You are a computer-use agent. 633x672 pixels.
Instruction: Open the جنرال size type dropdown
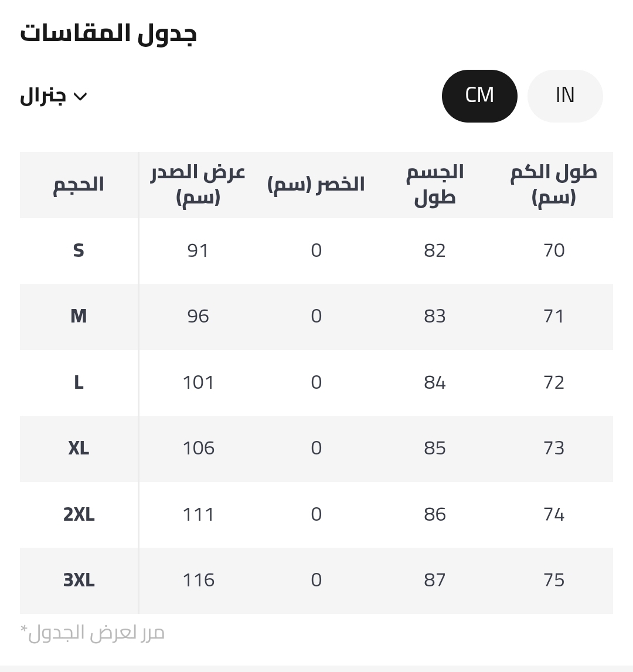(53, 96)
